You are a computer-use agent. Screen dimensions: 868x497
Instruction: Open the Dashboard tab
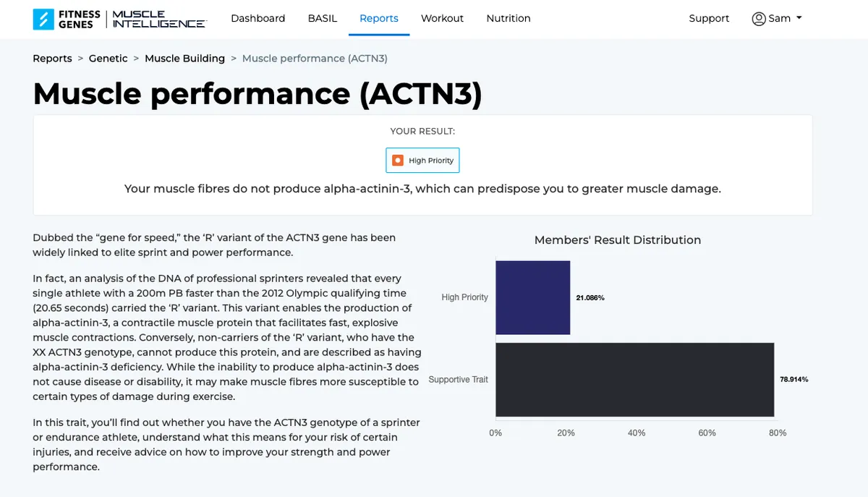258,18
